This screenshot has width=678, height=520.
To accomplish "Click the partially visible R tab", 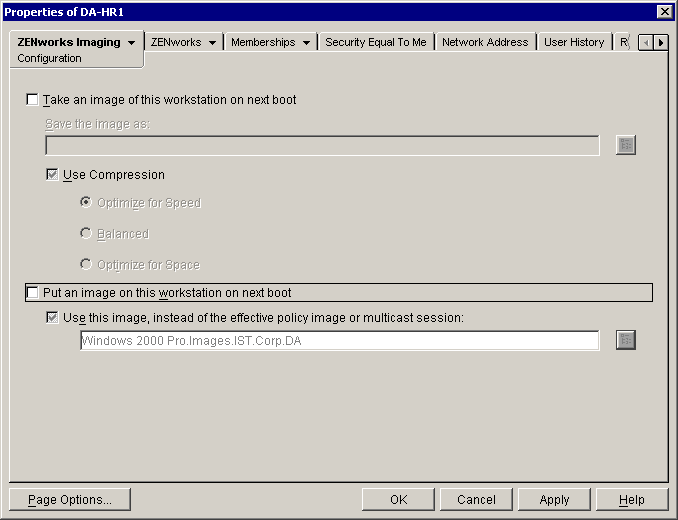I will pos(624,42).
